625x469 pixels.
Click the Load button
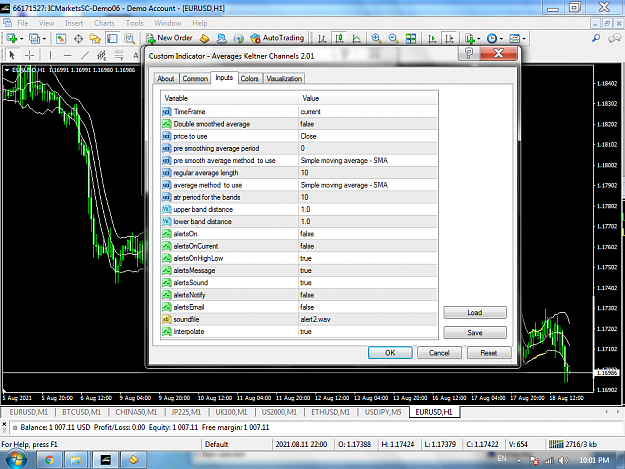coord(475,312)
